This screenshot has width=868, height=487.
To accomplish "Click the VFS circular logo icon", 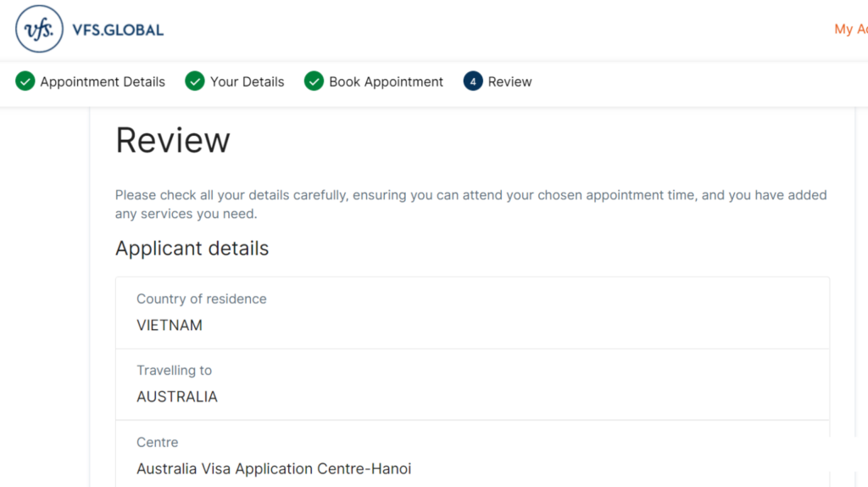I will (39, 29).
